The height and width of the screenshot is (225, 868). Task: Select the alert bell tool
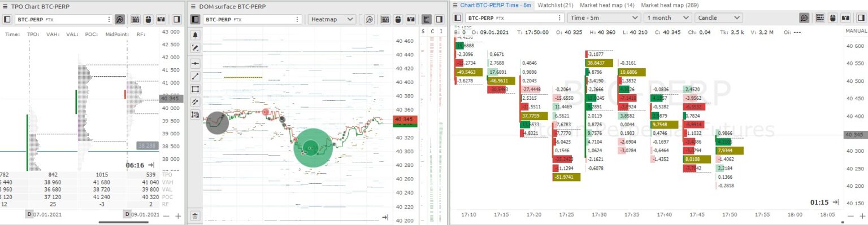(x=196, y=35)
